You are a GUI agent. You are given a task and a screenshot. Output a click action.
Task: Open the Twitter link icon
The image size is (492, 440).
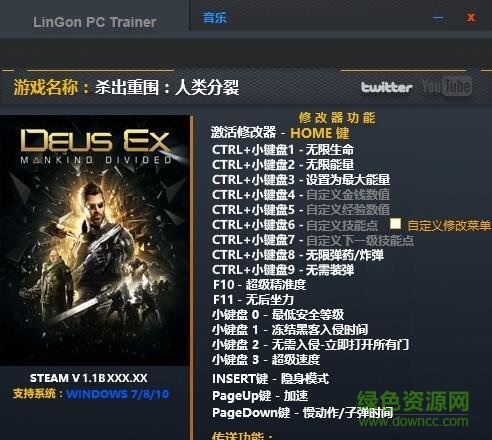click(387, 87)
